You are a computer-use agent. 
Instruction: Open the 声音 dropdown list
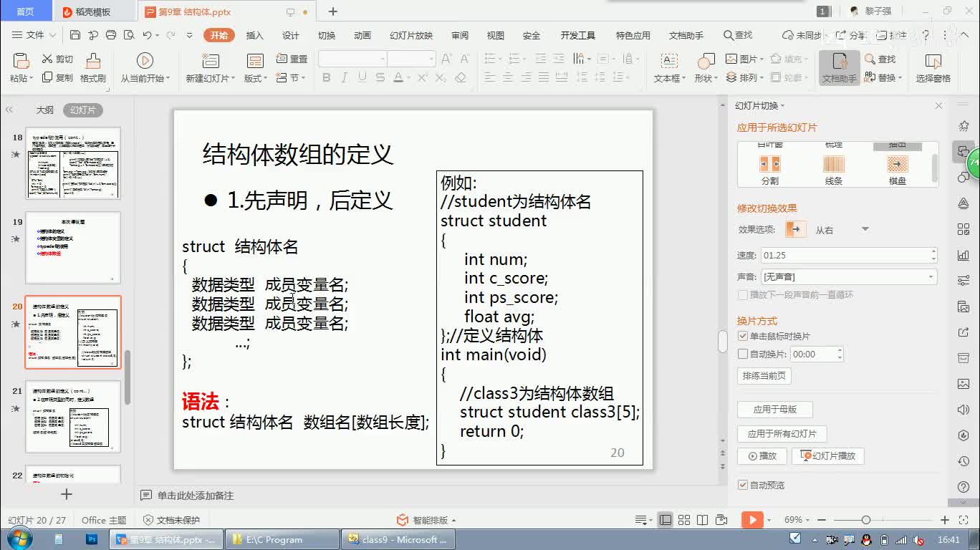coord(931,276)
